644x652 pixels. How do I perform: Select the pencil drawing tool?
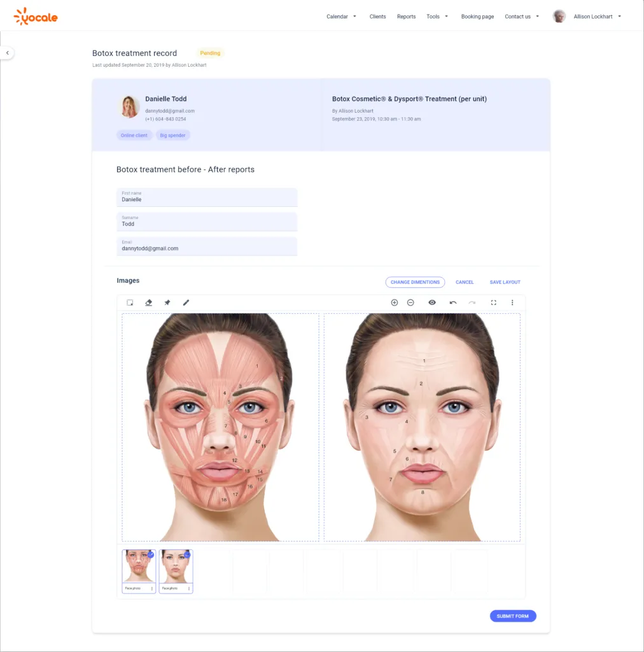point(186,302)
